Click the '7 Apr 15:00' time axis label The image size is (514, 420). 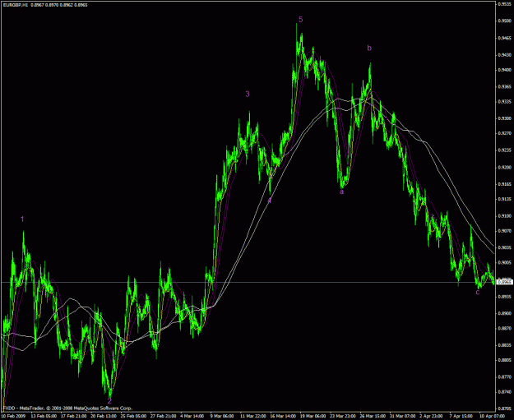click(x=461, y=416)
